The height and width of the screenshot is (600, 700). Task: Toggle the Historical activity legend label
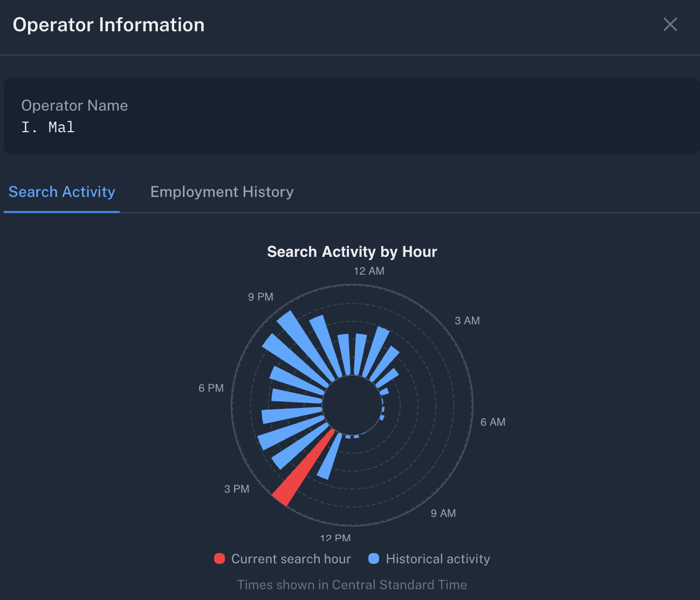[437, 559]
